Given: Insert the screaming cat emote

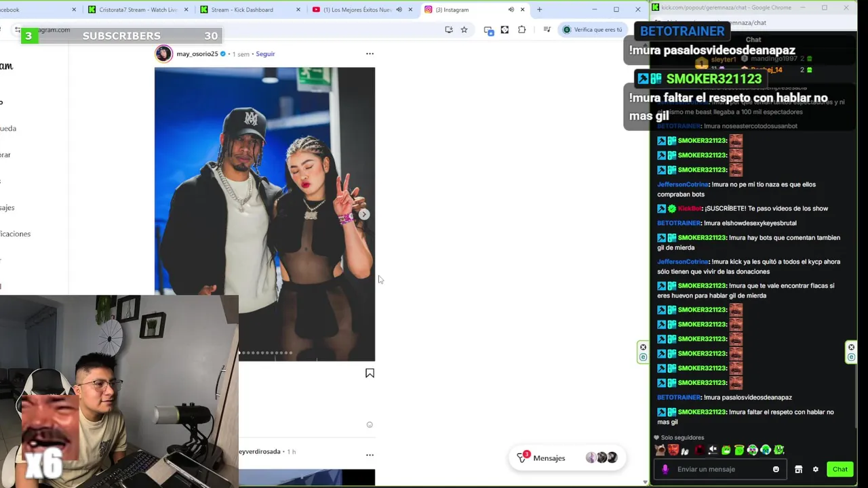Looking at the screenshot, I should click(x=660, y=450).
